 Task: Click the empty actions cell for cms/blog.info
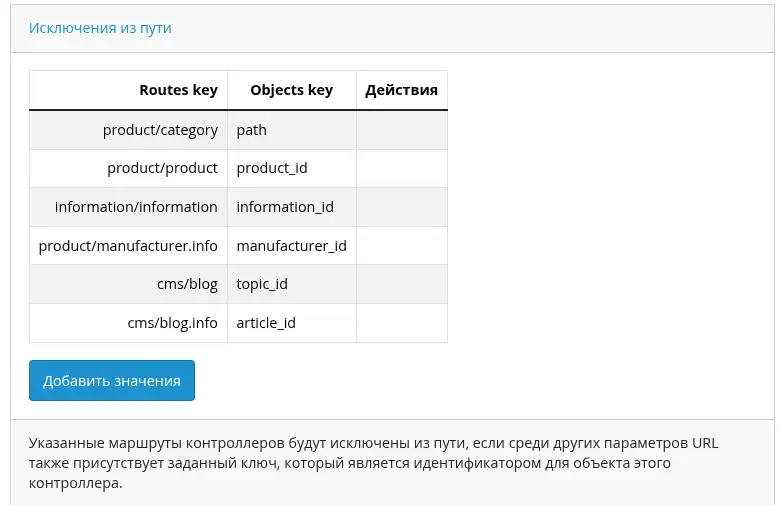point(401,323)
